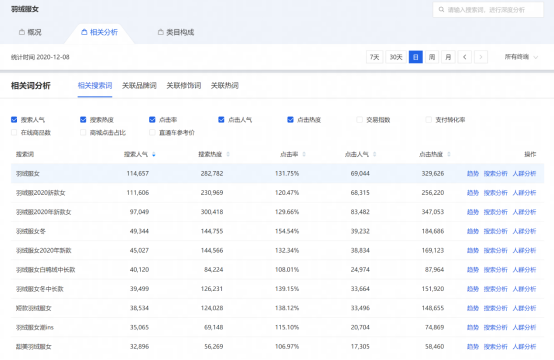This screenshot has height=360, width=554.
Task: Click keyword 羽绒服2020新款女 in table
Action: (x=41, y=193)
